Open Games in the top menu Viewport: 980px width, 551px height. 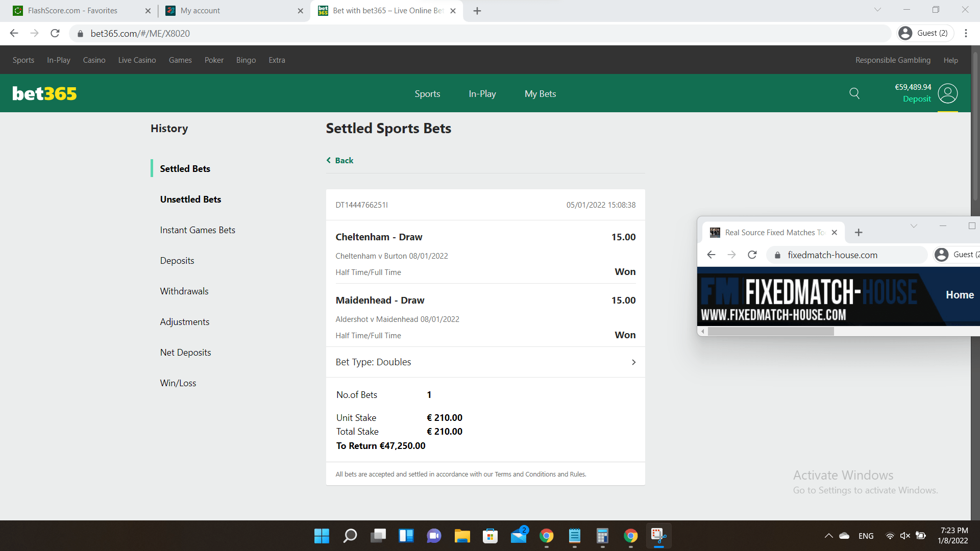pyautogui.click(x=180, y=60)
